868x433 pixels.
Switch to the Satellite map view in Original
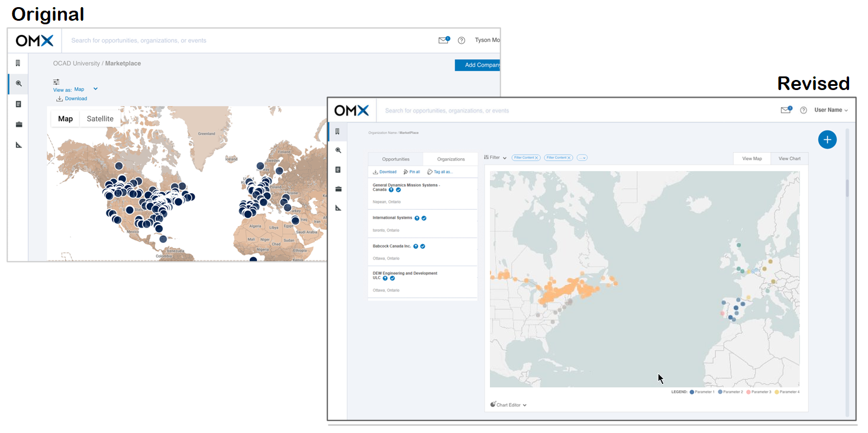99,118
